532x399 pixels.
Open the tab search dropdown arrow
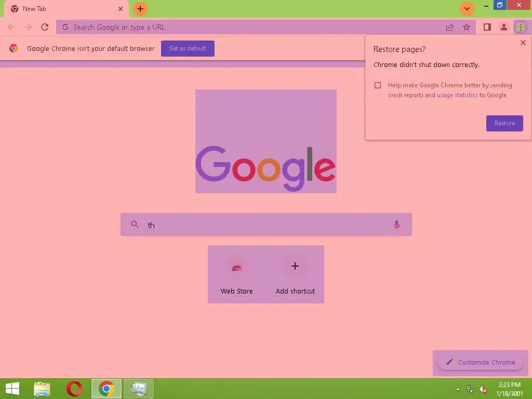(467, 9)
